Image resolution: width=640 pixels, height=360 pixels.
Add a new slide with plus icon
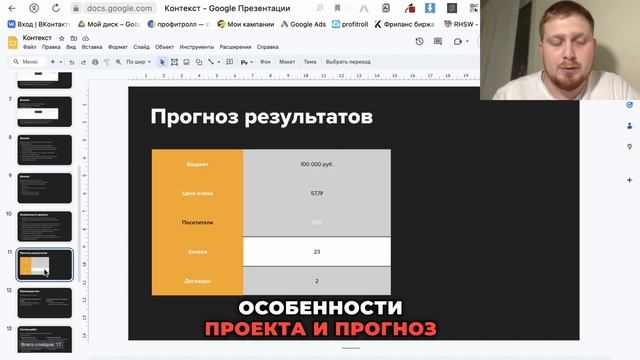53,62
